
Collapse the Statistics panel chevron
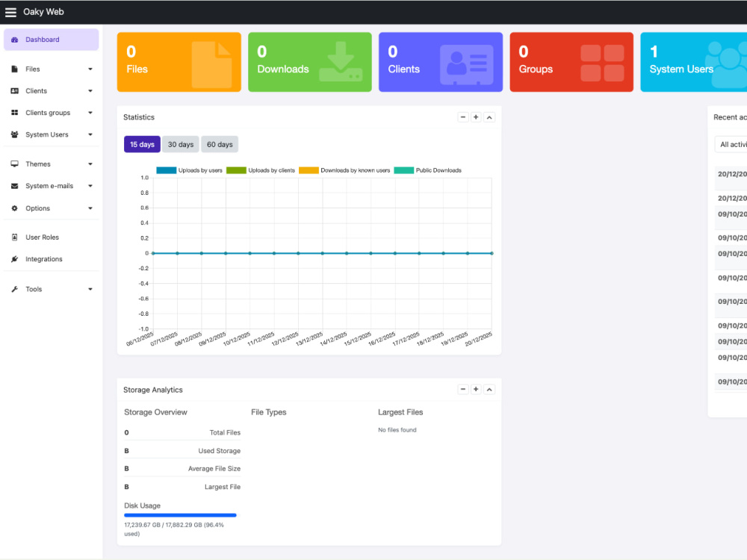489,117
